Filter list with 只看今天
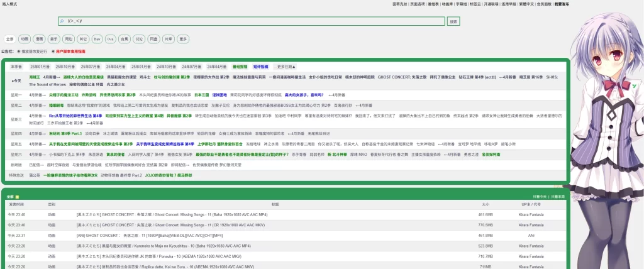Viewport: 644px width, 269px height. pos(540,197)
